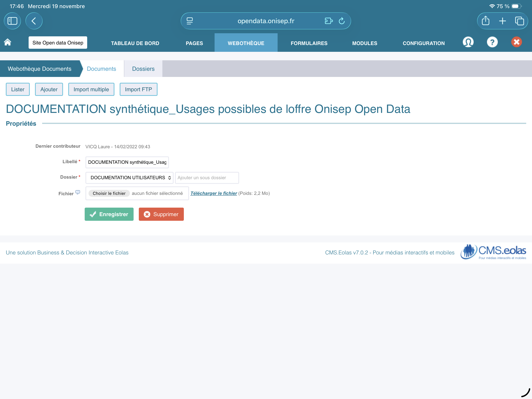Click Choisir le fichier button

pyautogui.click(x=109, y=193)
